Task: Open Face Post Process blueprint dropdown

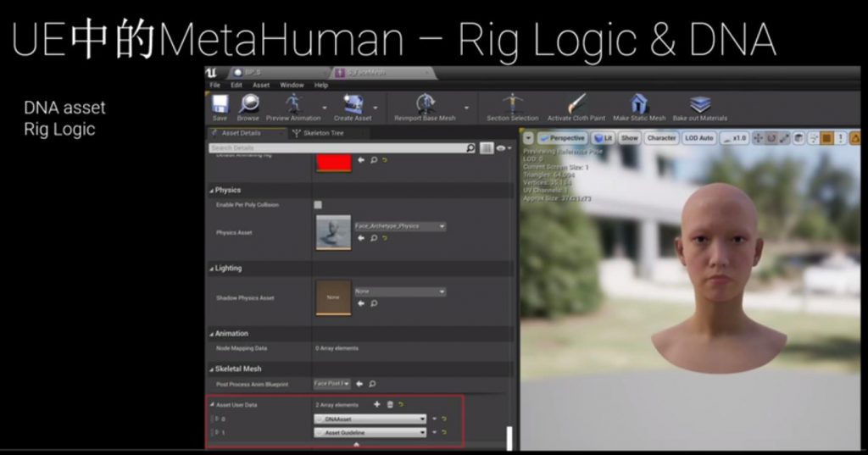Action: pos(332,384)
